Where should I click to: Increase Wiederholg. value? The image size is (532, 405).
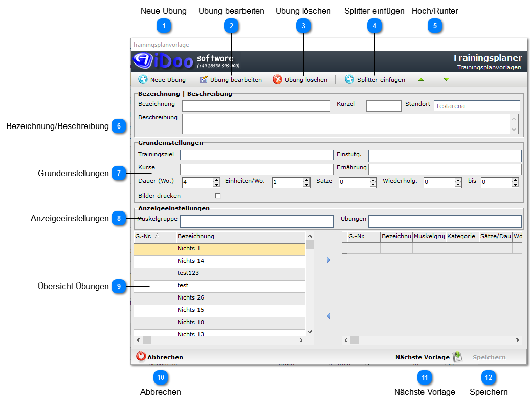pyautogui.click(x=458, y=180)
